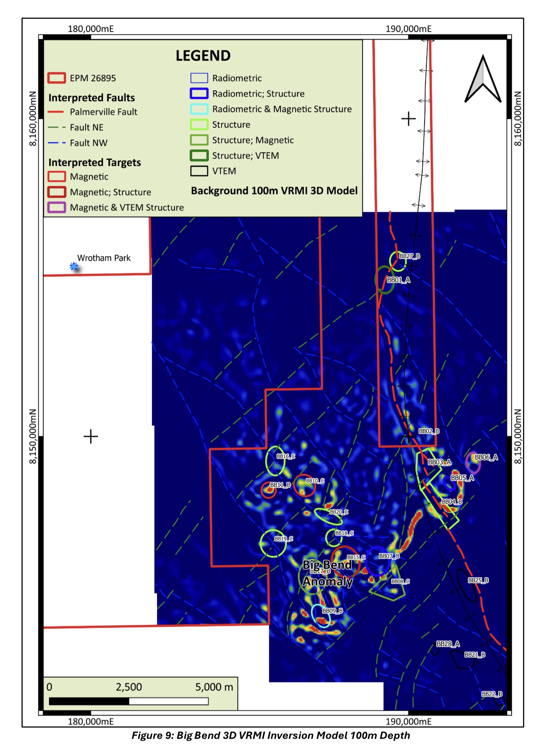The height and width of the screenshot is (756, 547).
Task: Pick the Radiometric; Structure bold blue swatch
Action: pyautogui.click(x=199, y=94)
